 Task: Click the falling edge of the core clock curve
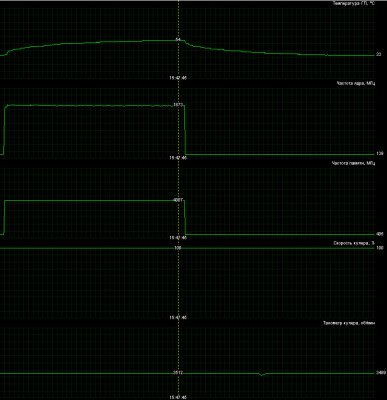click(x=184, y=130)
